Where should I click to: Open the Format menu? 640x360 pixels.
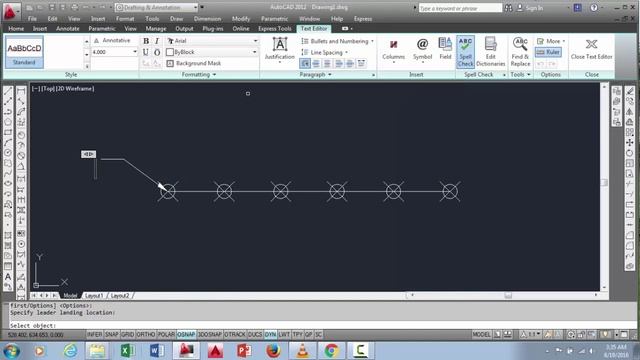pyautogui.click(x=125, y=19)
